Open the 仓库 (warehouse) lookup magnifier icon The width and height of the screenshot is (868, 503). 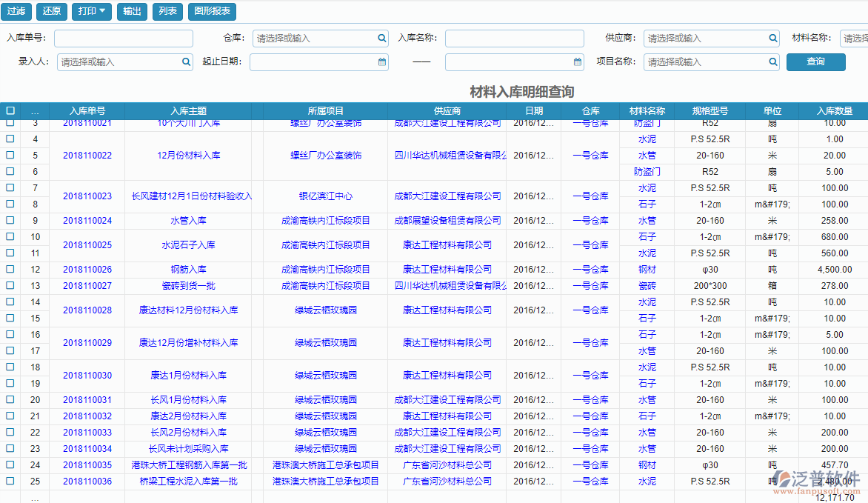381,38
